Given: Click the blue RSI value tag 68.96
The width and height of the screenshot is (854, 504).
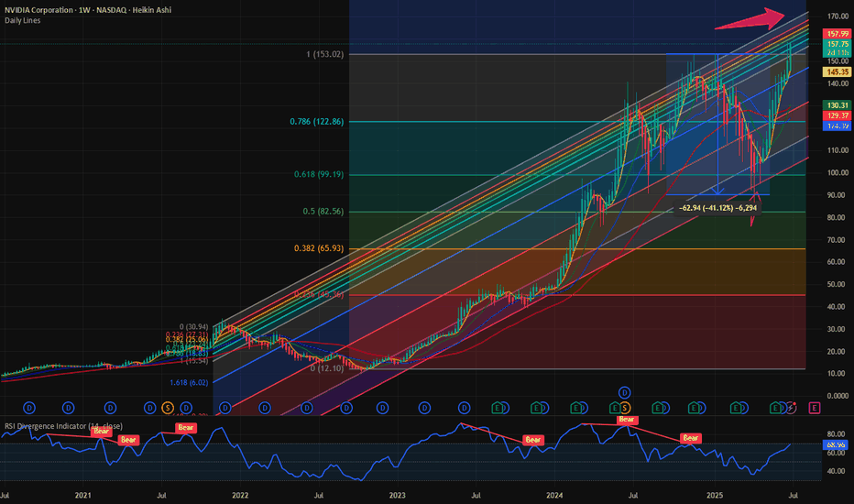Looking at the screenshot, I should (836, 444).
